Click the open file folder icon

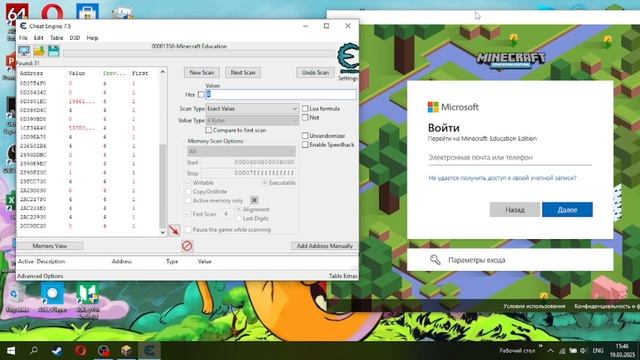click(x=39, y=51)
